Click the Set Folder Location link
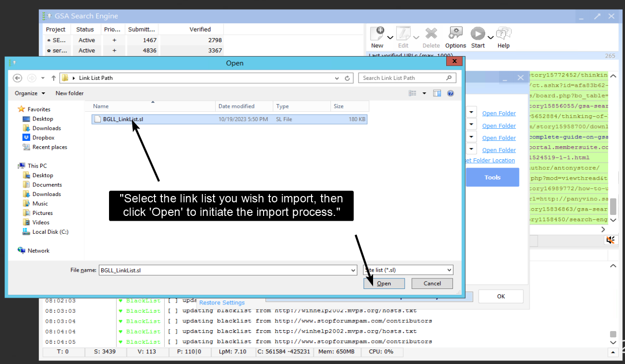Image resolution: width=625 pixels, height=364 pixels. (490, 160)
